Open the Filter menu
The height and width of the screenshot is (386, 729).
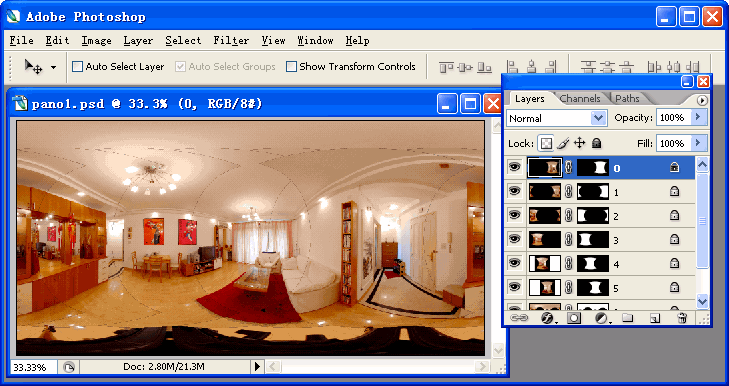[x=231, y=41]
